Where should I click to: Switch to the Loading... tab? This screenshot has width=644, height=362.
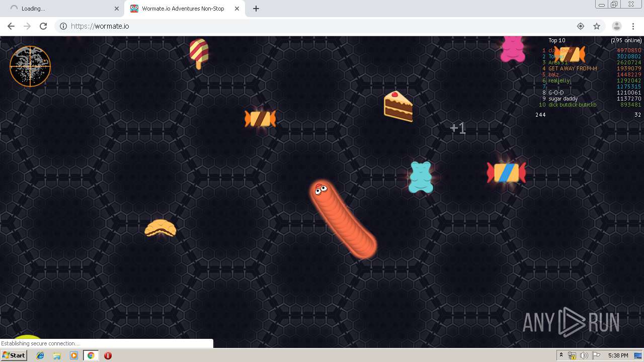[x=63, y=9]
